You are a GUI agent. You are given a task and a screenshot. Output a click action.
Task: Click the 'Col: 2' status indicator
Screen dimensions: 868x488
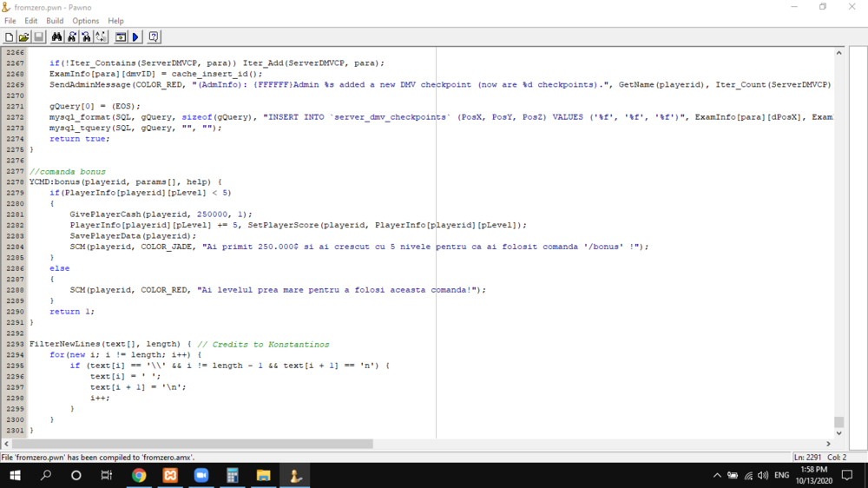837,458
